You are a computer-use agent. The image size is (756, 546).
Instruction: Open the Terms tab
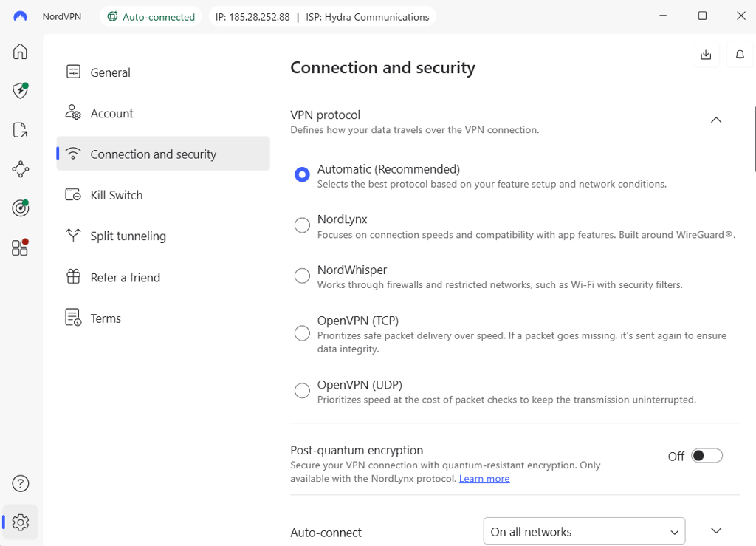click(163, 318)
